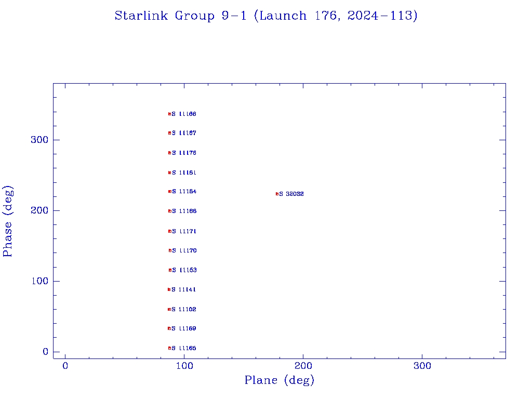Select the red marker beside S 11171
This screenshot has height=399, width=532.
coord(170,231)
